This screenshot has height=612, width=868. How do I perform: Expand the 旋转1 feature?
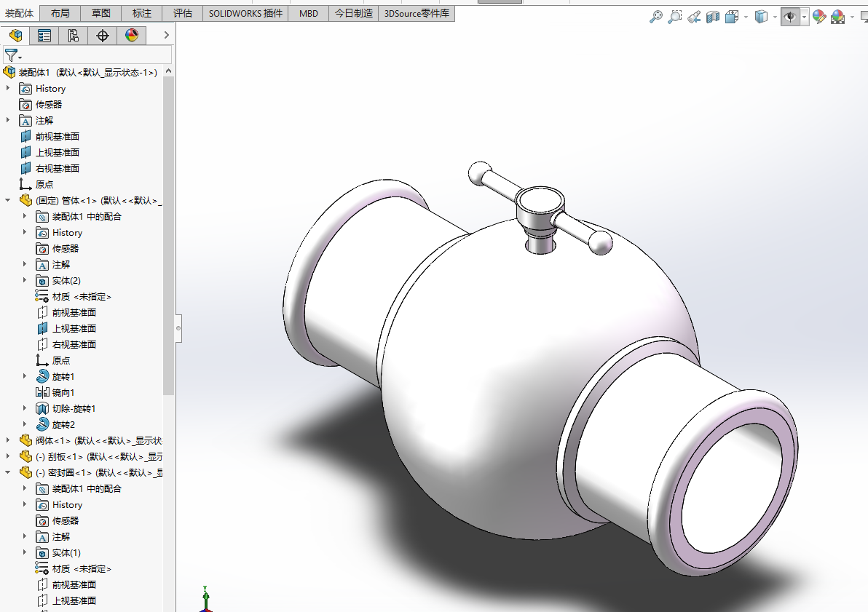pos(24,376)
